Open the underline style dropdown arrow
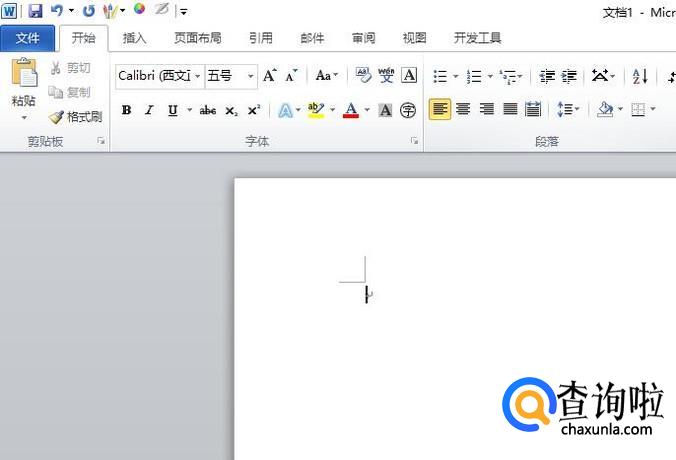Viewport: 676px width, 460px height. (x=189, y=110)
